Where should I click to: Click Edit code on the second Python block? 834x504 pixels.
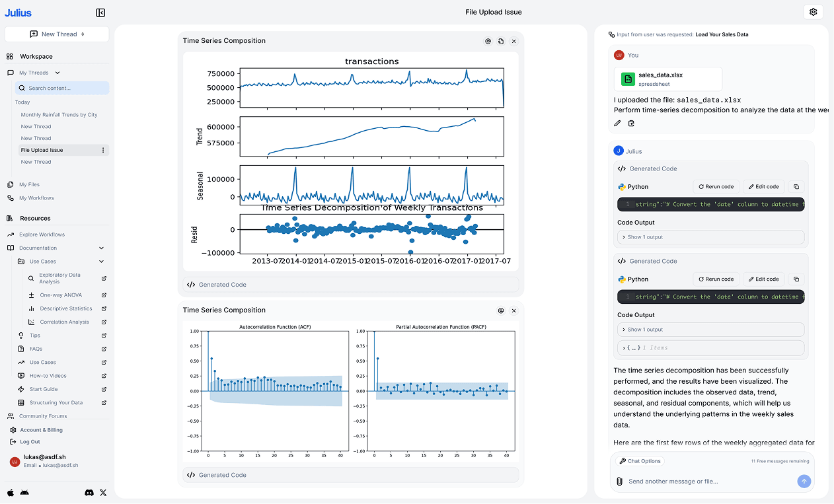click(764, 279)
